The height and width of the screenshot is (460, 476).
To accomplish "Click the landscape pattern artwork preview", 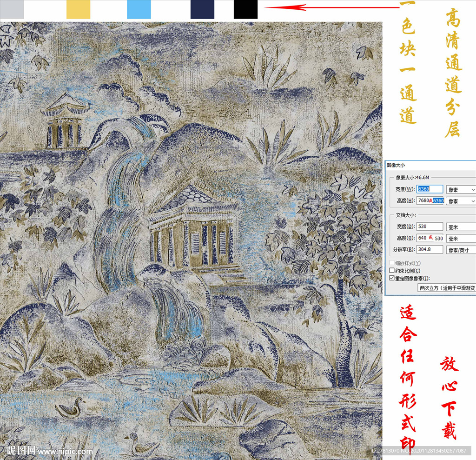I will click(191, 240).
